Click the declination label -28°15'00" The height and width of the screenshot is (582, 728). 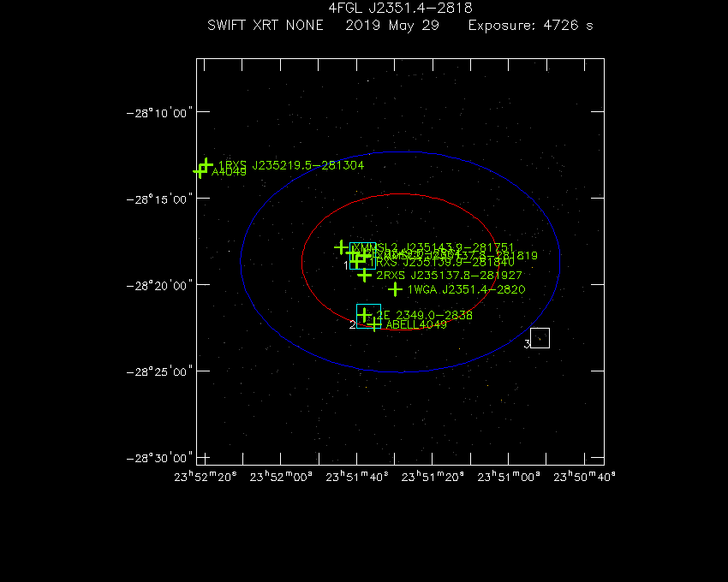tap(159, 199)
